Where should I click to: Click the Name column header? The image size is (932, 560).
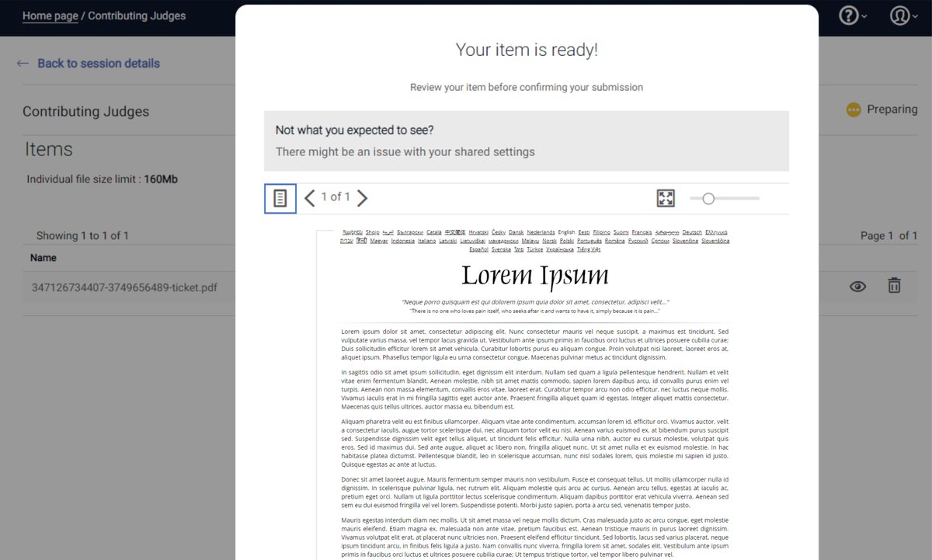pos(43,258)
